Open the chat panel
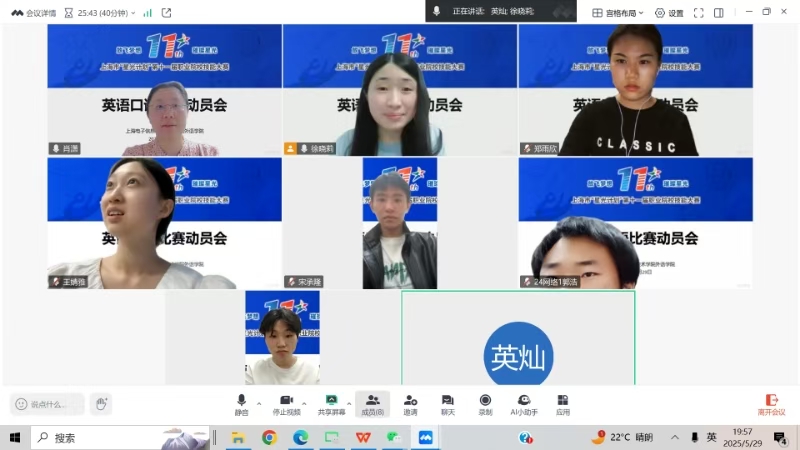The width and height of the screenshot is (800, 450). (x=447, y=403)
